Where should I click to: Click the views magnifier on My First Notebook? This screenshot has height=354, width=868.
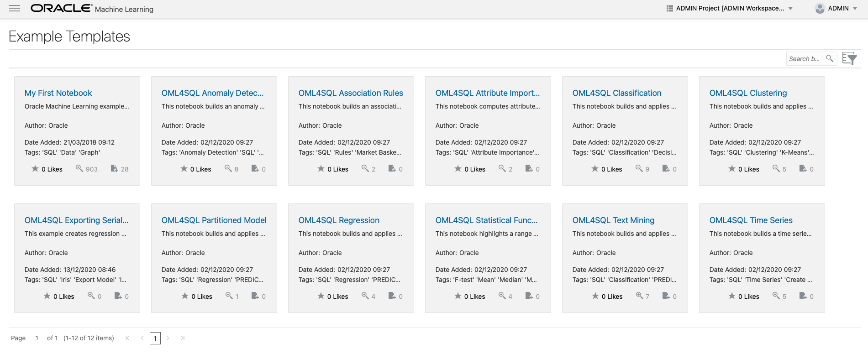coord(79,168)
